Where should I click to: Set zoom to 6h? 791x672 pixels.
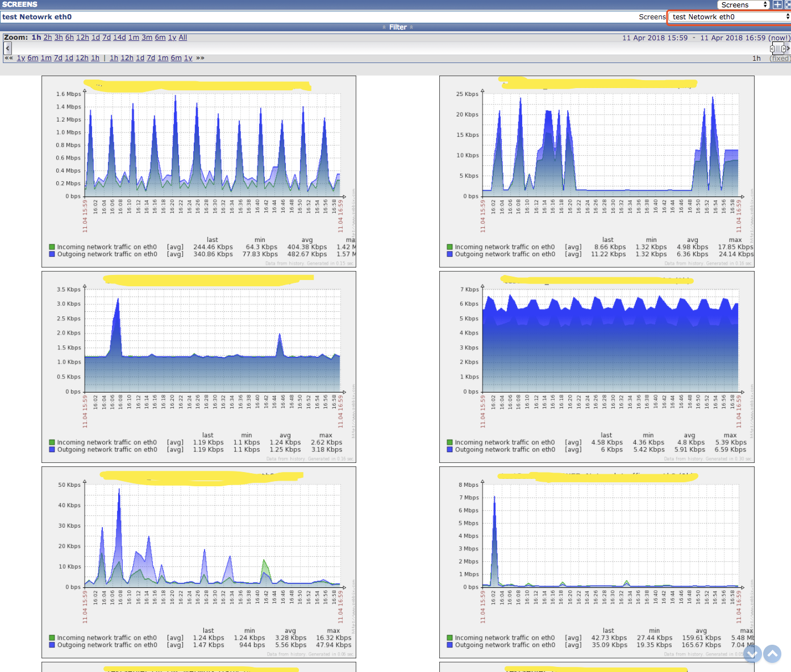click(69, 37)
